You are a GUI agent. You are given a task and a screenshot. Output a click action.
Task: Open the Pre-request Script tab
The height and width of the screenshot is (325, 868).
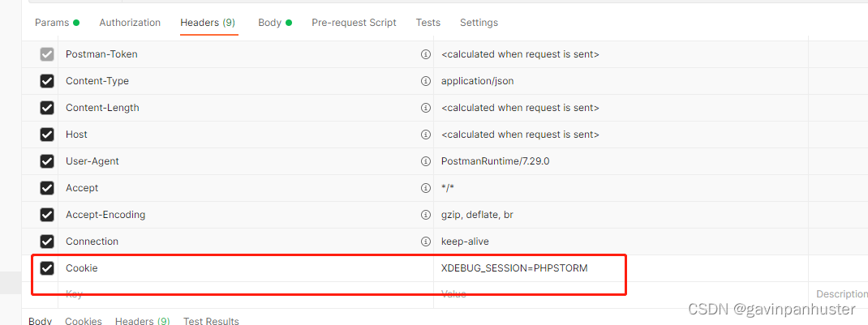(x=355, y=23)
